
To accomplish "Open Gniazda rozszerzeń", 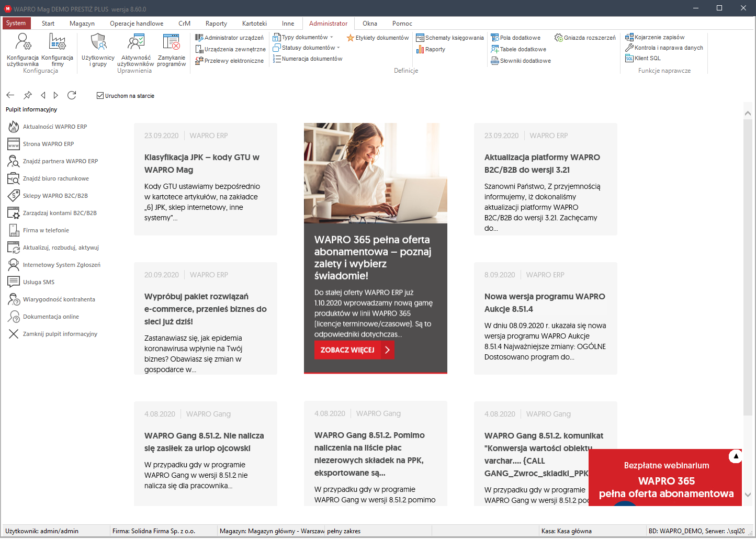I will (x=585, y=38).
